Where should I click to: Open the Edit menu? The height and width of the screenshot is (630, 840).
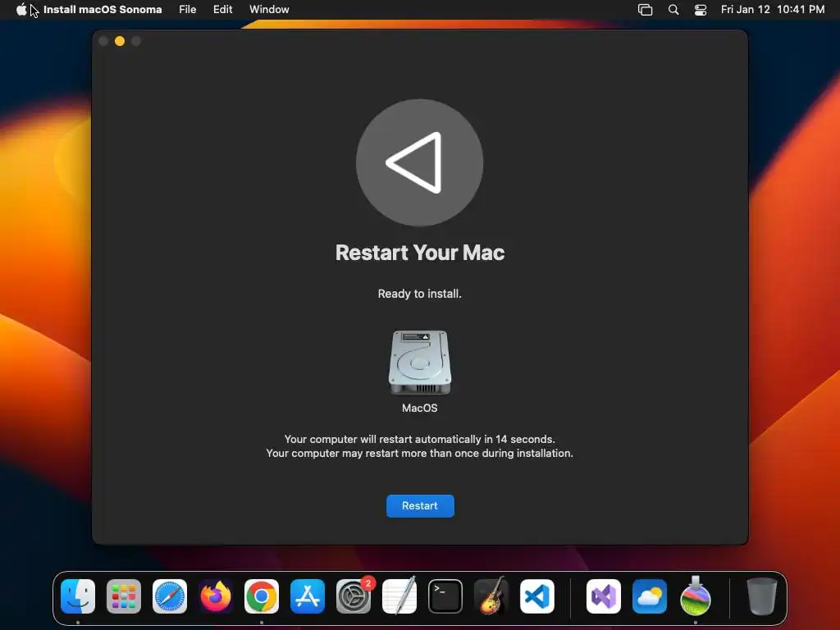click(223, 10)
